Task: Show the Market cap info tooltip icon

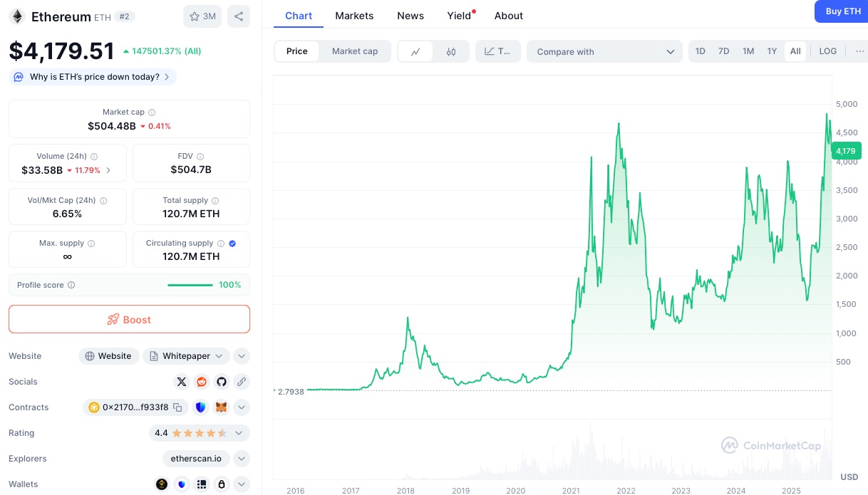Action: [x=152, y=113]
